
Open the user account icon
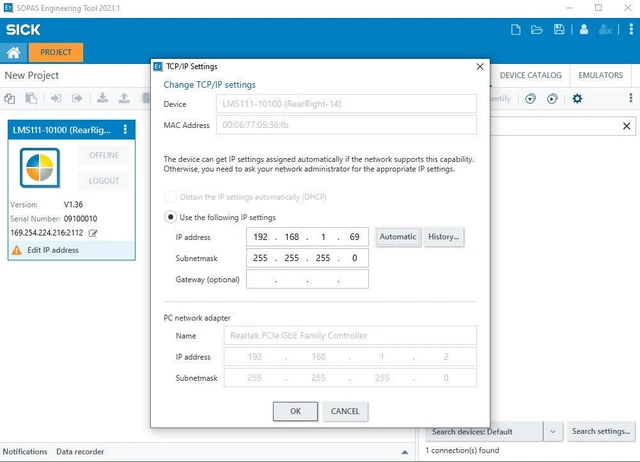click(584, 30)
